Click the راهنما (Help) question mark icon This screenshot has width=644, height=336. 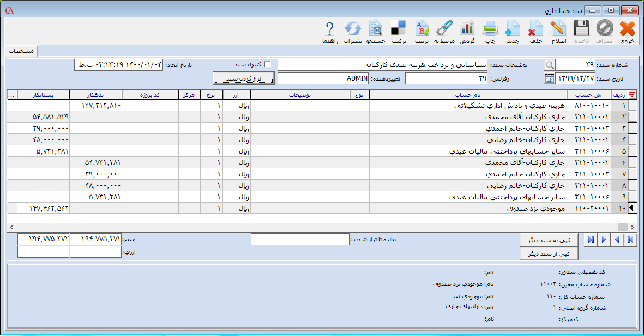tap(330, 32)
